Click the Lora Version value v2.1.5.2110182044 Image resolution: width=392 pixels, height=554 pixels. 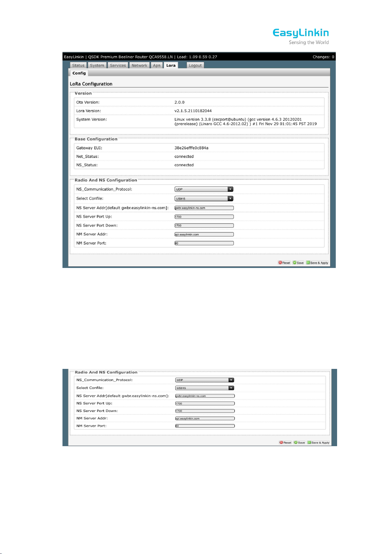(x=193, y=111)
